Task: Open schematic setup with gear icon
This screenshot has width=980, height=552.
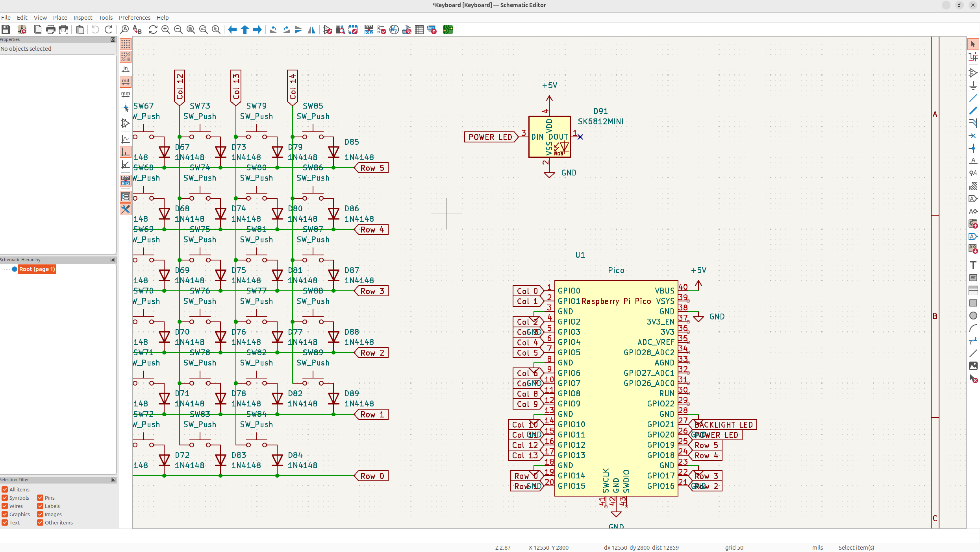Action: (22, 30)
